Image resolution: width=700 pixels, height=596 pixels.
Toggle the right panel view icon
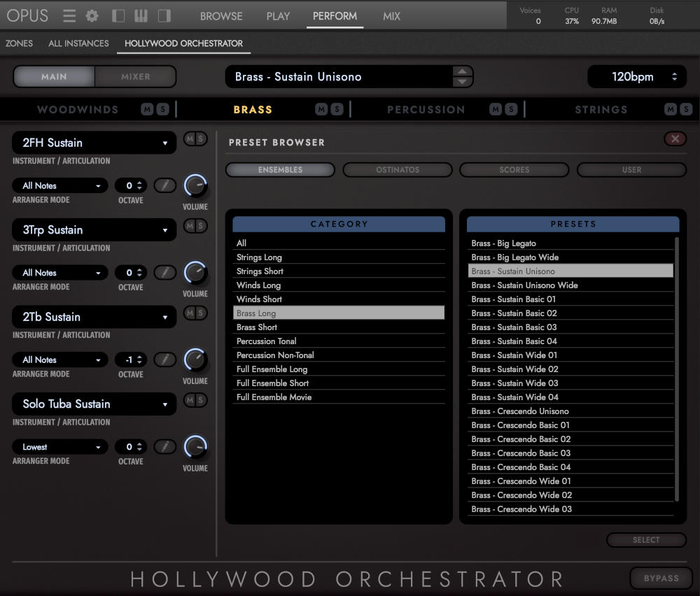pyautogui.click(x=164, y=15)
